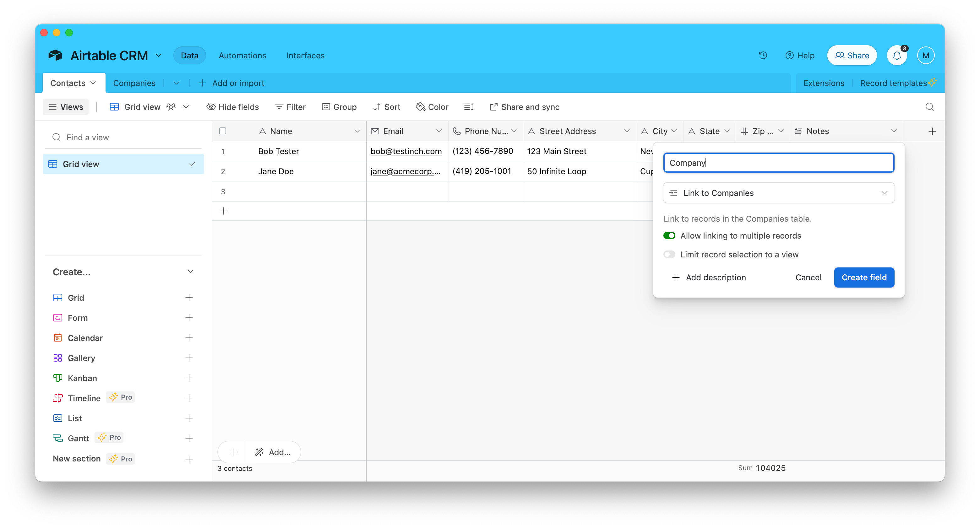Open Hide fields in toolbar
Image resolution: width=980 pixels, height=528 pixels.
[232, 107]
